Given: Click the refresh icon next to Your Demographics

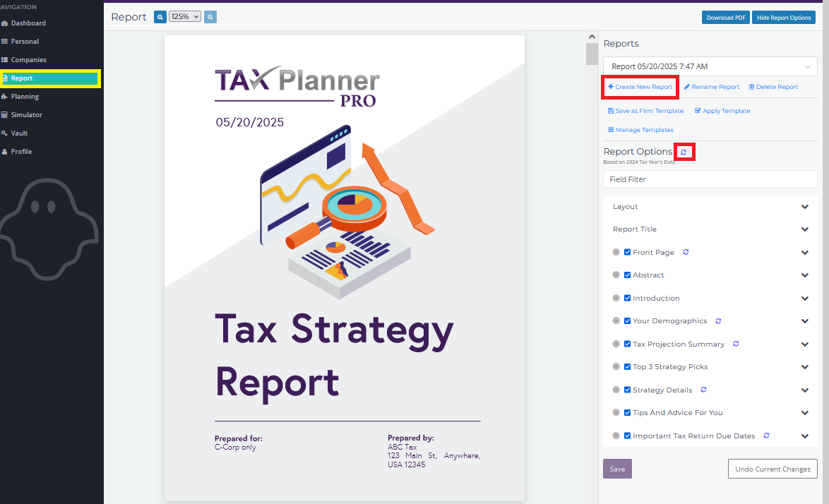Looking at the screenshot, I should pos(718,320).
